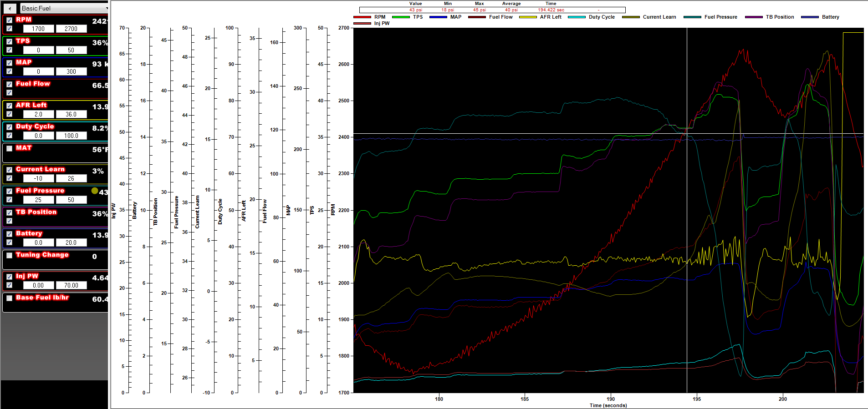Click the Inj PW legend swatch
This screenshot has width=868, height=409.
click(362, 24)
